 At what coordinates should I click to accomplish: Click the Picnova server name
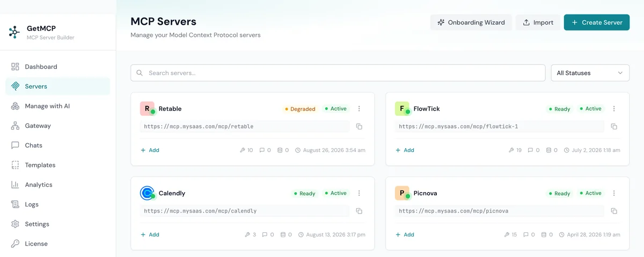click(426, 193)
